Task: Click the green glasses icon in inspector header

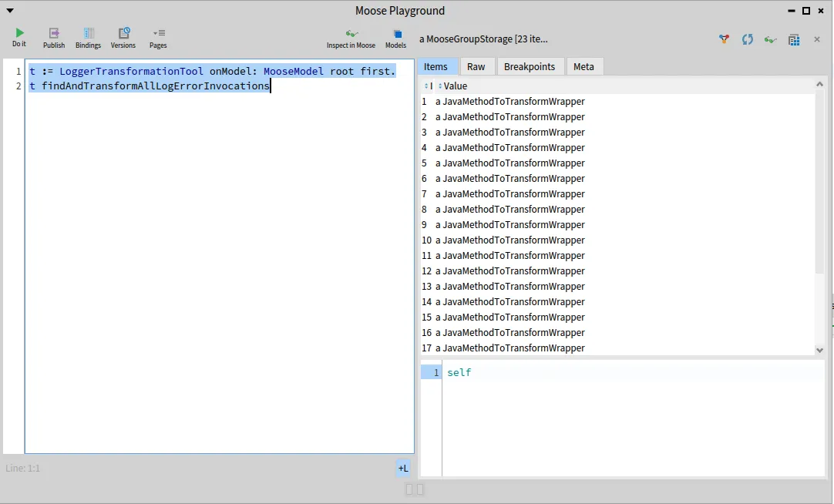Action: 770,39
